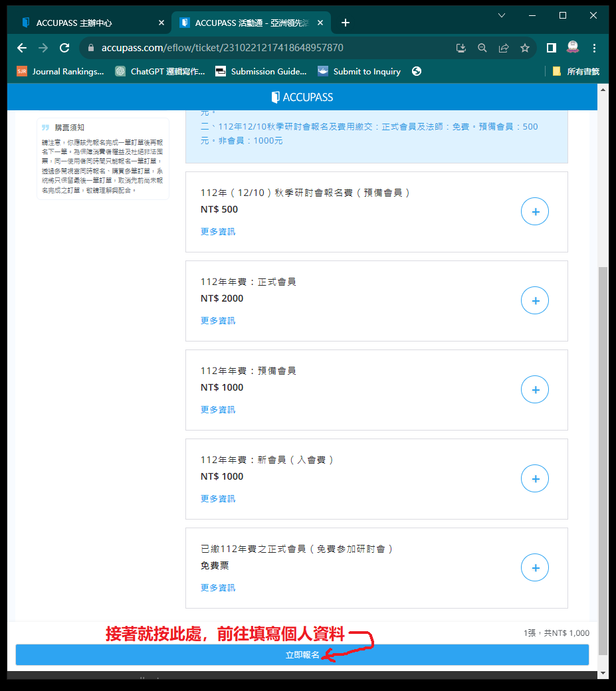Share this page via share icon

click(x=504, y=48)
